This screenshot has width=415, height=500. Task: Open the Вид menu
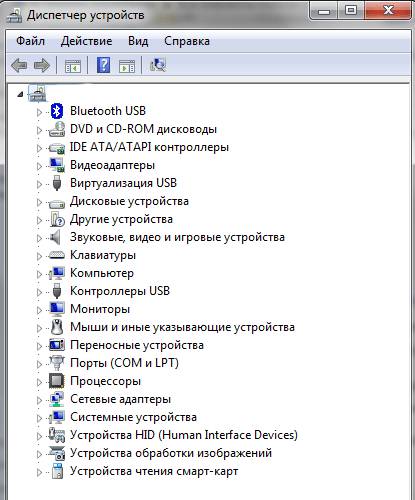(138, 41)
